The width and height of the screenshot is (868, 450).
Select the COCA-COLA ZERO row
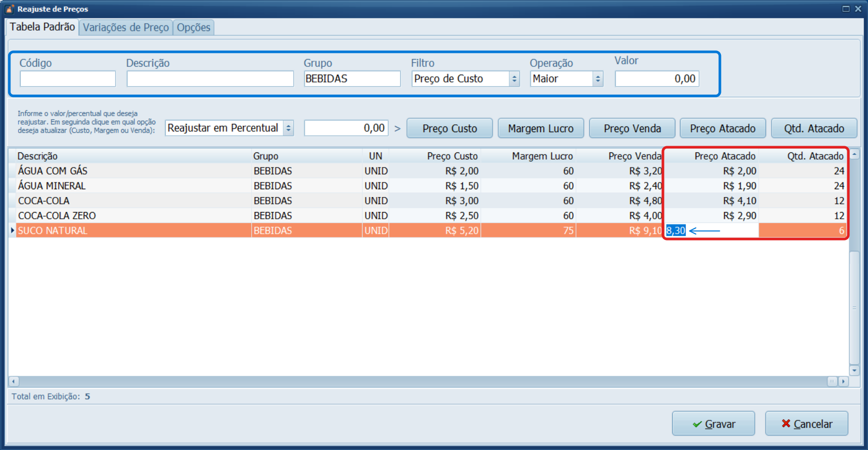(x=129, y=216)
